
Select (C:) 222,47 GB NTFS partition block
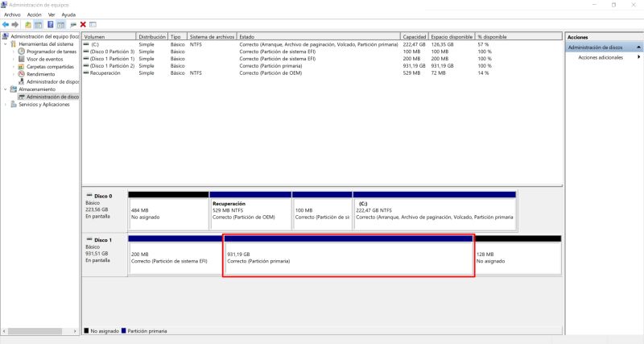pyautogui.click(x=435, y=210)
